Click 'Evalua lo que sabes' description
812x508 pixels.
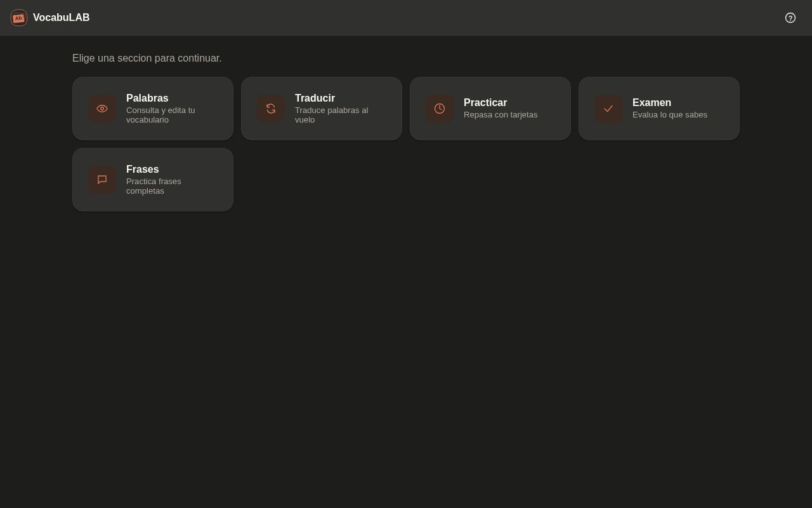tap(670, 115)
